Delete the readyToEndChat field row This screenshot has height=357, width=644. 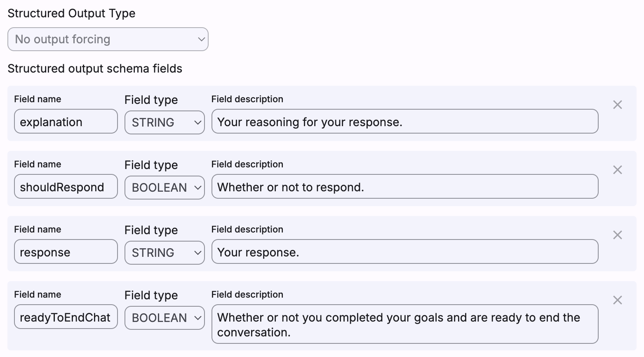[x=617, y=300]
